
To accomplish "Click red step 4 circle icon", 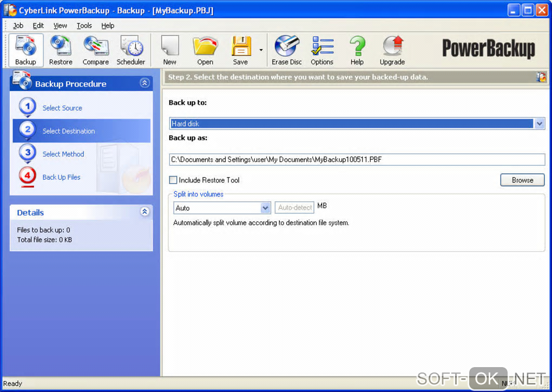I will click(28, 176).
